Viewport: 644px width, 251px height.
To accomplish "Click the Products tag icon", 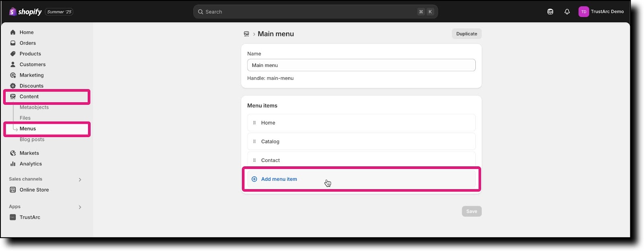I will coord(13,54).
